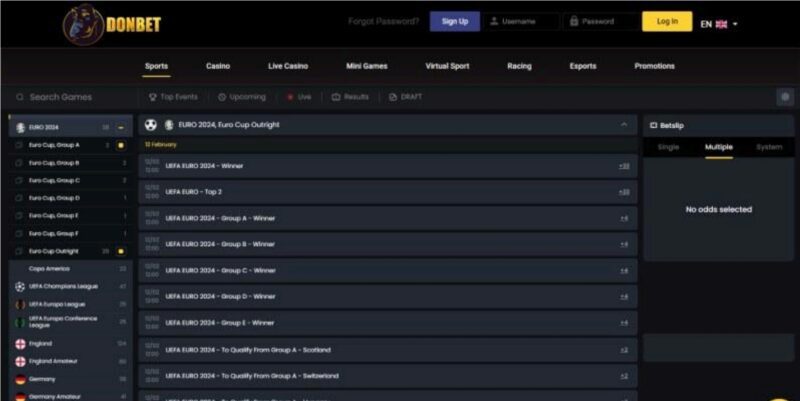Collapse the EURO 2024 sidebar group
The width and height of the screenshot is (800, 401).
pyautogui.click(x=121, y=128)
